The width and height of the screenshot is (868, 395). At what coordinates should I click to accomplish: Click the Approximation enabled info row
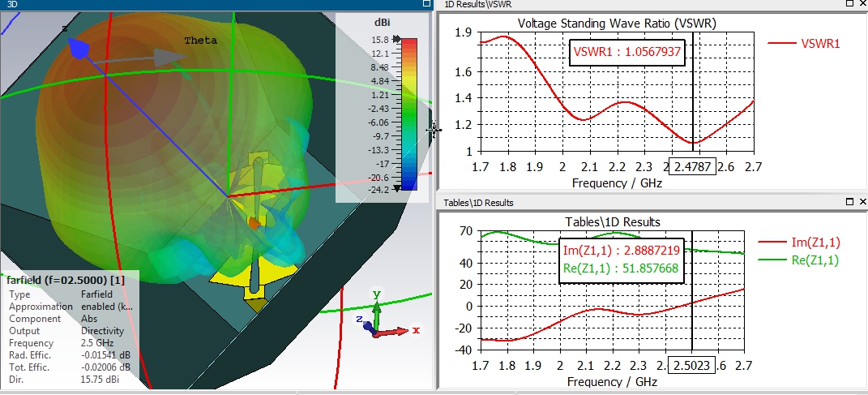pos(71,307)
